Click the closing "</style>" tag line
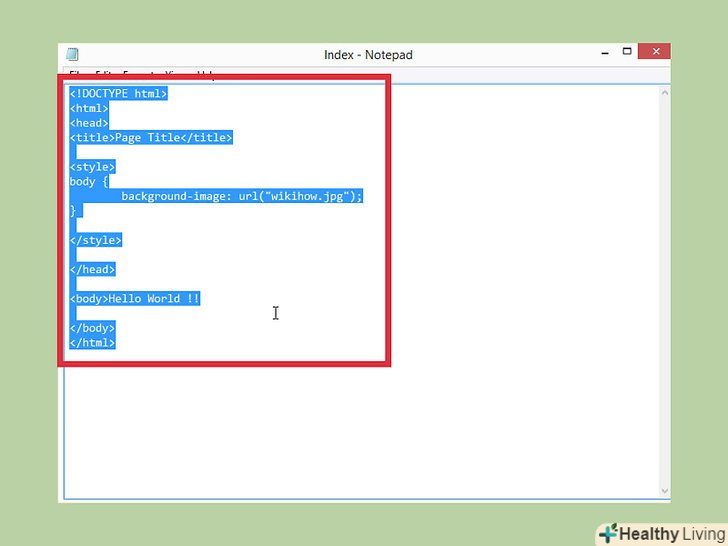Viewport: 728px width, 546px height. 96,240
